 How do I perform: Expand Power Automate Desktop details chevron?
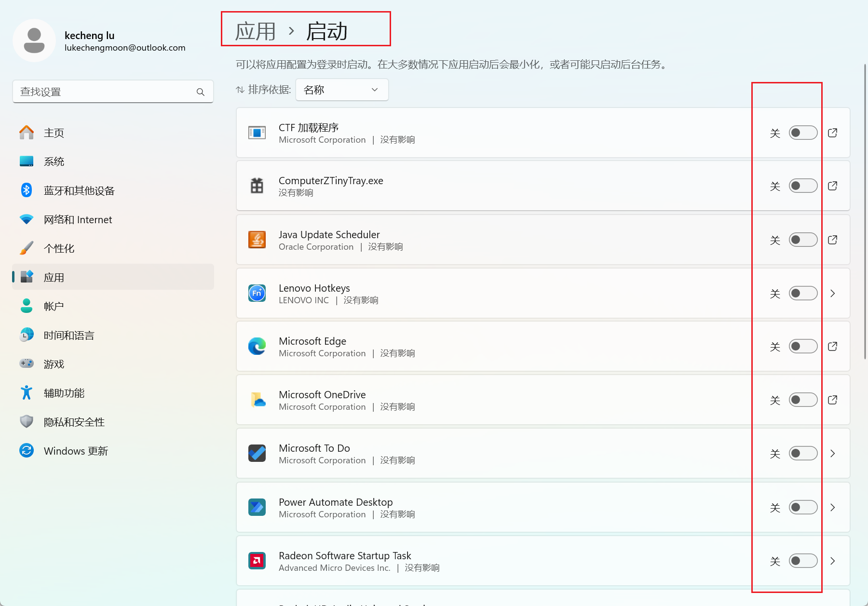832,507
